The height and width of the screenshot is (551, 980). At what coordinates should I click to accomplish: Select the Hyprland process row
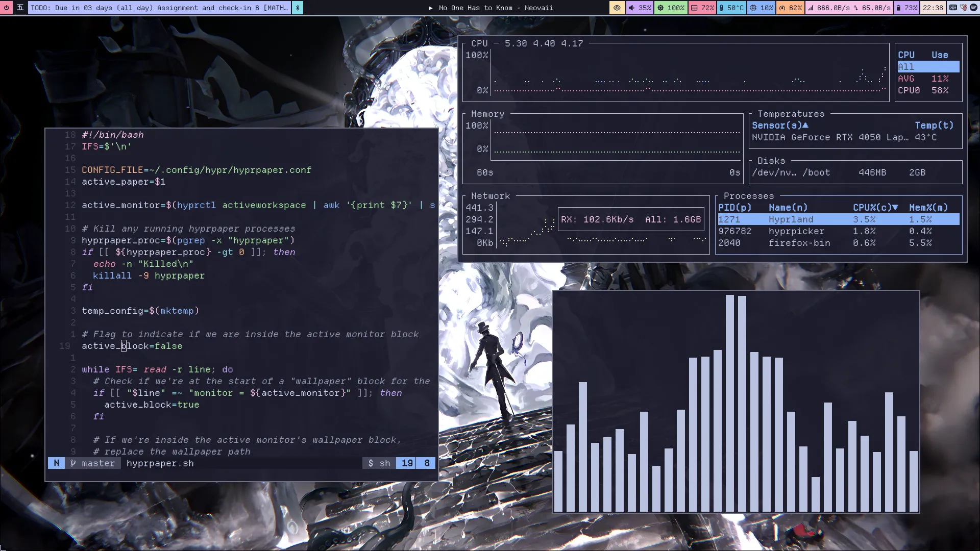click(839, 219)
